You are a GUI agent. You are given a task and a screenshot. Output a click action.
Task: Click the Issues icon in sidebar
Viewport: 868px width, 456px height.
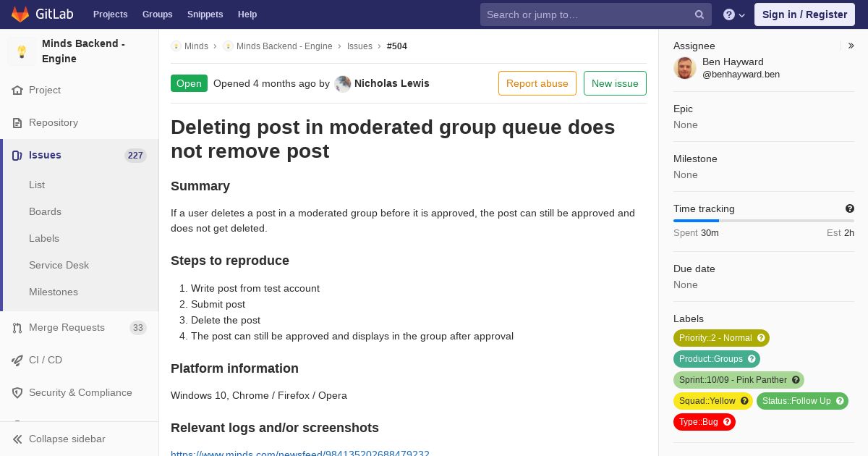click(x=17, y=156)
